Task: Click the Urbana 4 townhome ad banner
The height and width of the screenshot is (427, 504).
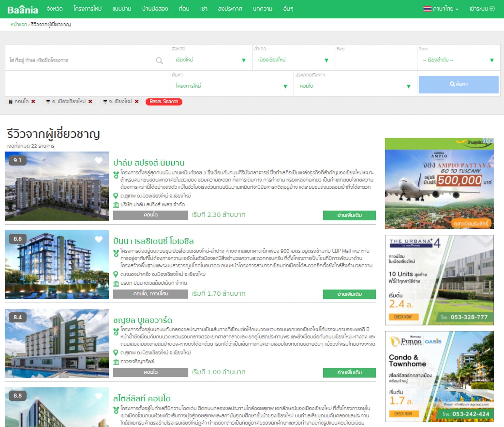Action: click(439, 280)
